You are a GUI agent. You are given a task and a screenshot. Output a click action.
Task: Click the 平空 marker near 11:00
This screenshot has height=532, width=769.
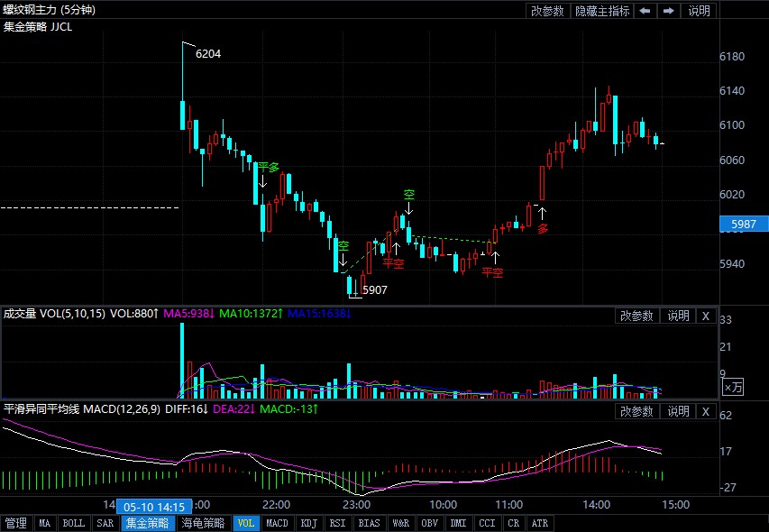pos(492,271)
